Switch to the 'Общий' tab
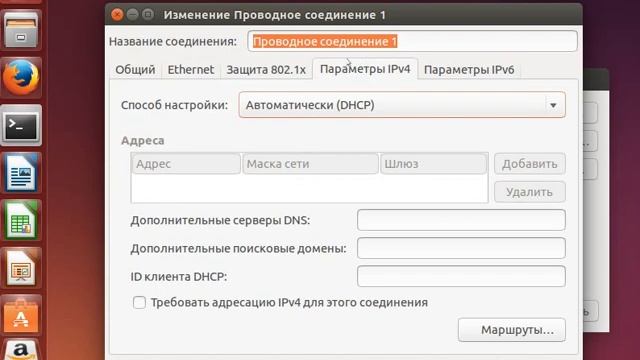 (135, 69)
